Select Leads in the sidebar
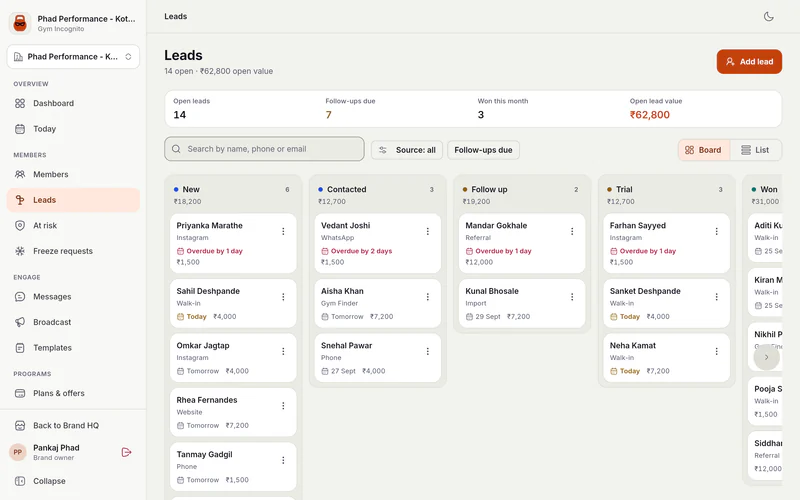Screen dimensions: 800x500 click(73, 200)
